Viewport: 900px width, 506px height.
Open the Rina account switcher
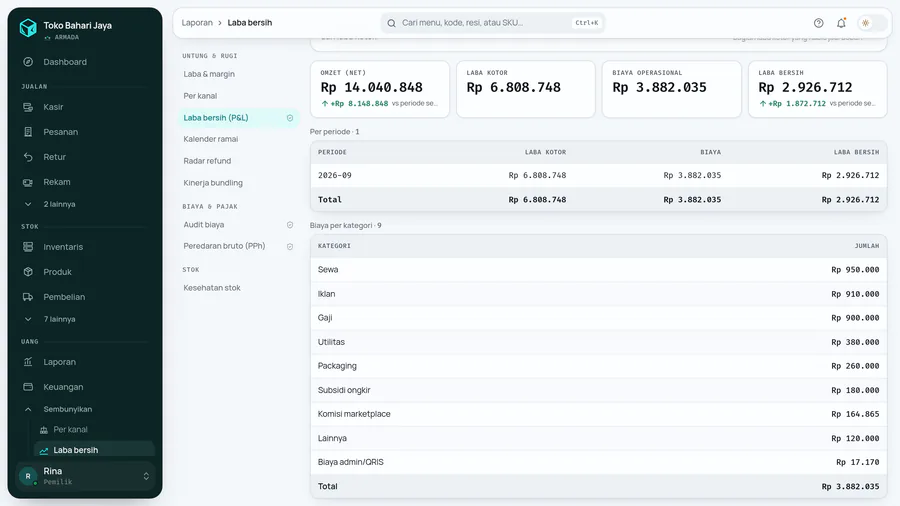[x=85, y=476]
